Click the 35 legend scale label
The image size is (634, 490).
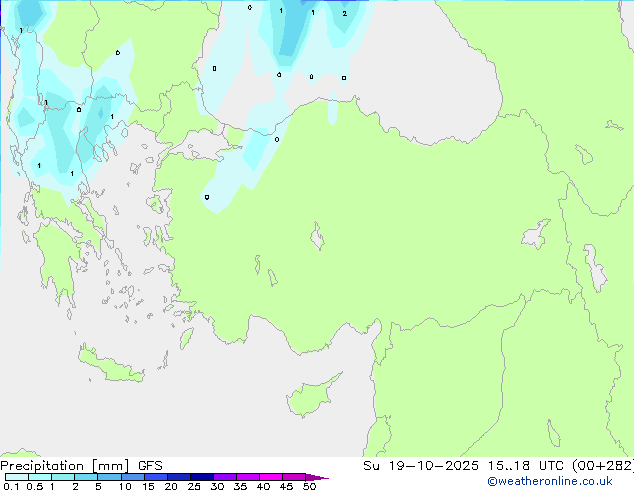(240, 486)
